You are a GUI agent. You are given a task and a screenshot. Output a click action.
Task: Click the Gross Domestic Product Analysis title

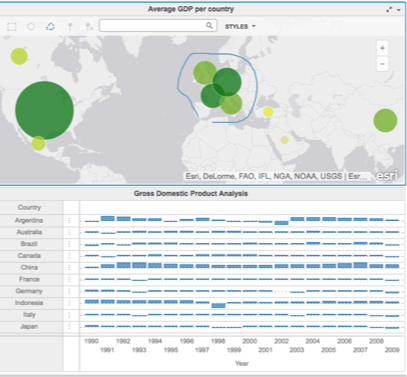pyautogui.click(x=191, y=193)
